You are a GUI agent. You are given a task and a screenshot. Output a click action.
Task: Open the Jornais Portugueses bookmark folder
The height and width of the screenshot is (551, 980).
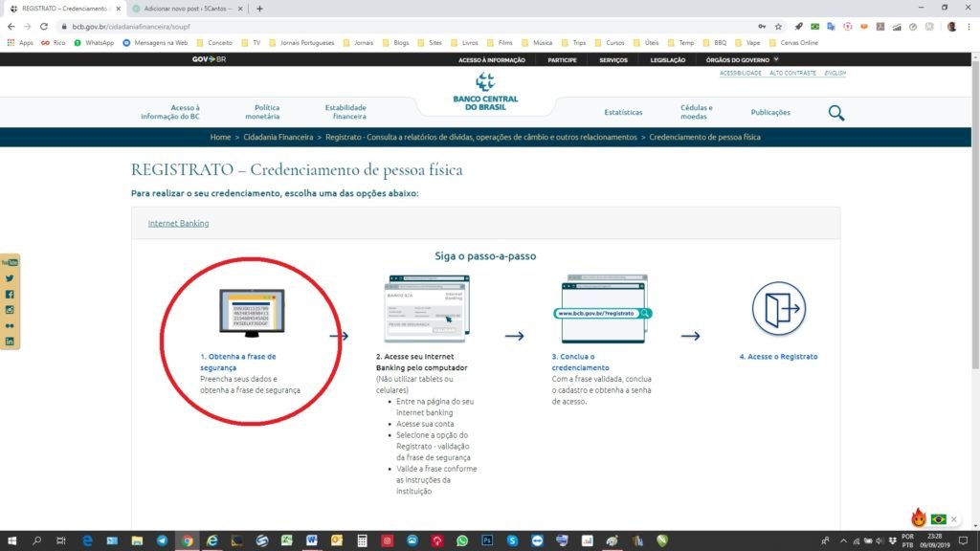301,42
